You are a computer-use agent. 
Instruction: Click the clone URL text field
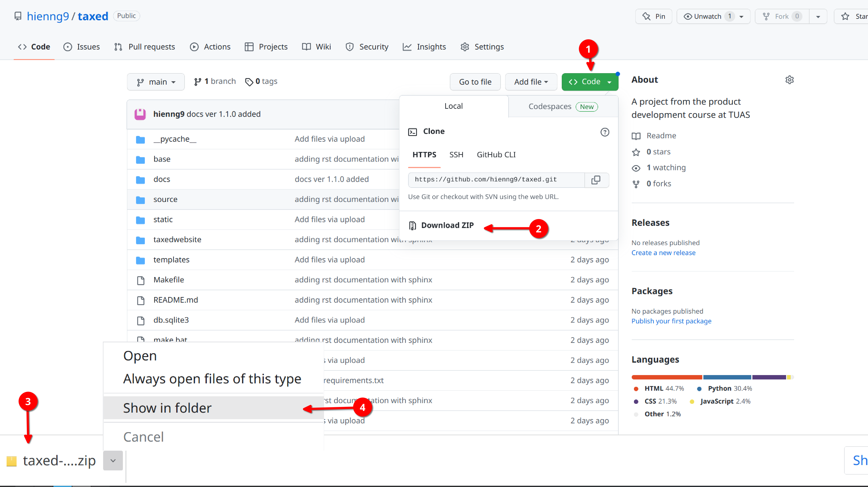click(x=496, y=180)
